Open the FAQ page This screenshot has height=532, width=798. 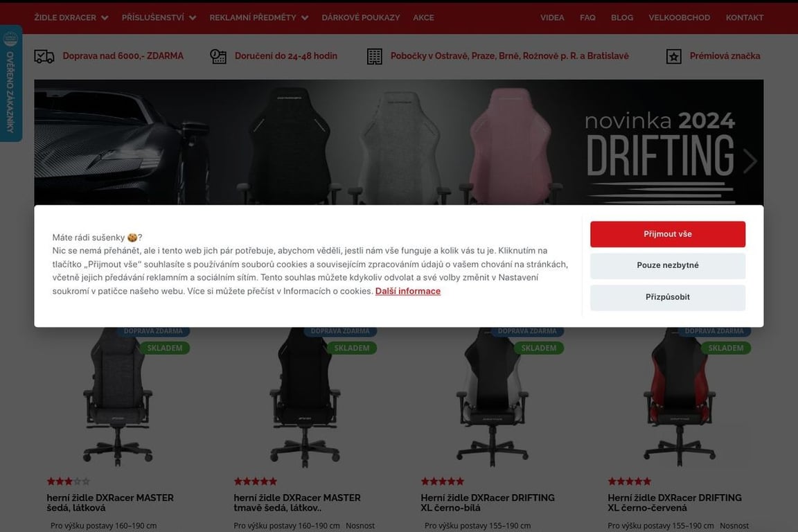pyautogui.click(x=587, y=17)
